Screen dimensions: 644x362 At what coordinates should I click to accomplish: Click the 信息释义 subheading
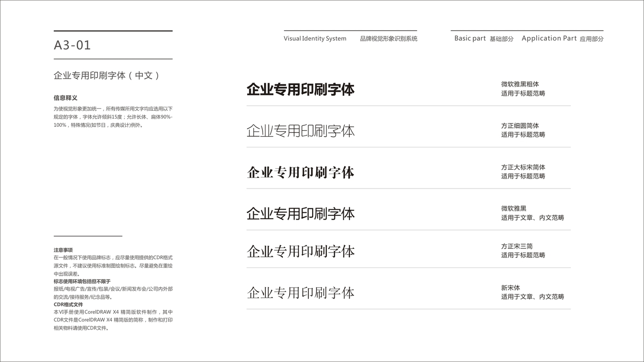click(66, 98)
